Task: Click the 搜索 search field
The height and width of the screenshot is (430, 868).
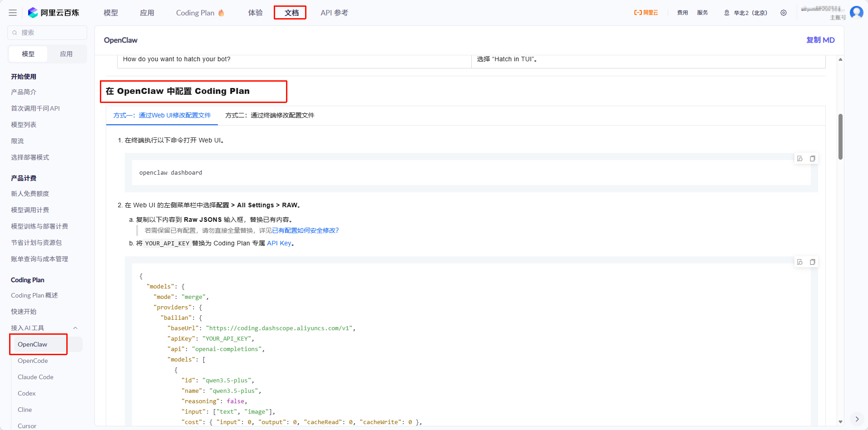Action: pyautogui.click(x=47, y=33)
